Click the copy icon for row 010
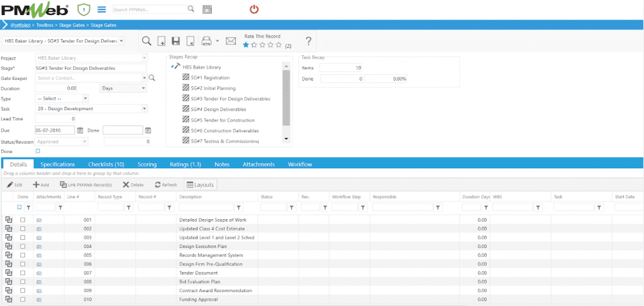The height and width of the screenshot is (306, 644). pyautogui.click(x=9, y=300)
